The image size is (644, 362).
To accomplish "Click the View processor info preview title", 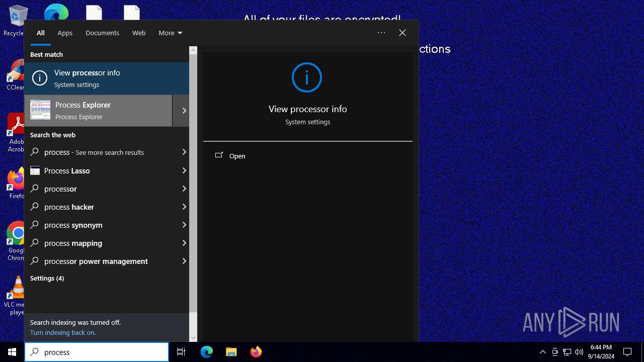I will click(x=307, y=109).
